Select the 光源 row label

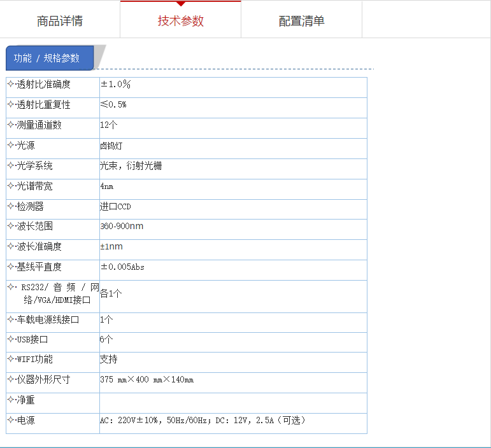coord(25,145)
